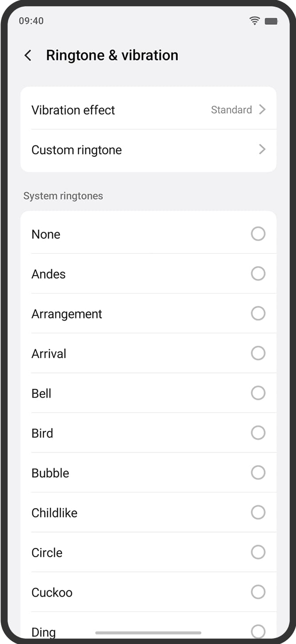Image resolution: width=296 pixels, height=644 pixels.
Task: Choose the Bubble radio button
Action: 258,473
